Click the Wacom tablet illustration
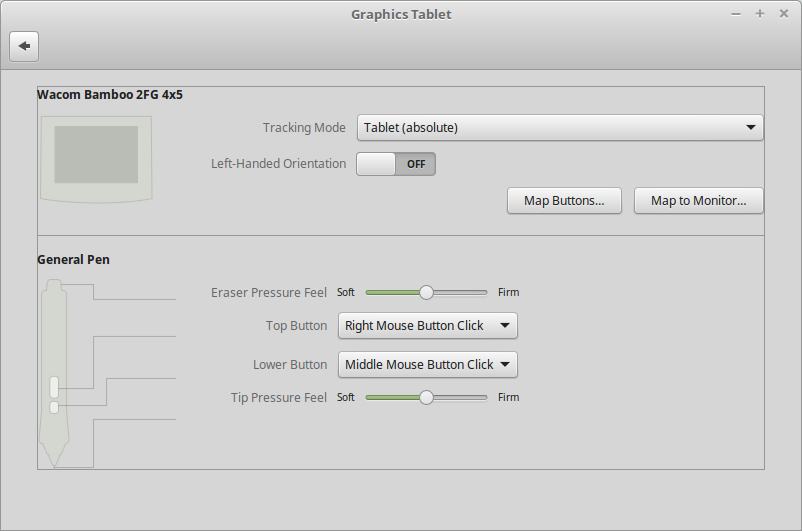The image size is (802, 531). pyautogui.click(x=96, y=157)
